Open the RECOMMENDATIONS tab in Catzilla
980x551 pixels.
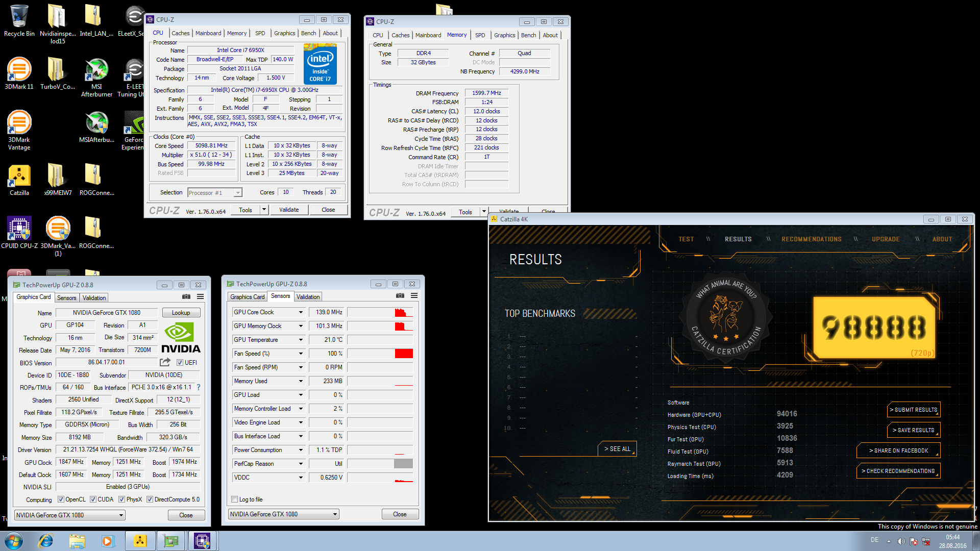coord(812,239)
